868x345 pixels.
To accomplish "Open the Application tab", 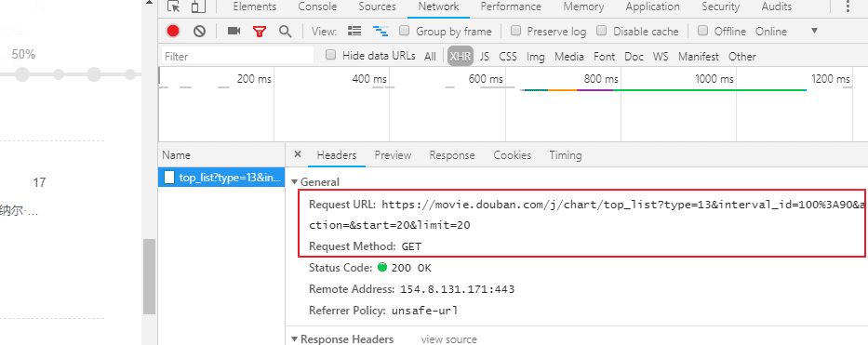I will click(x=653, y=7).
